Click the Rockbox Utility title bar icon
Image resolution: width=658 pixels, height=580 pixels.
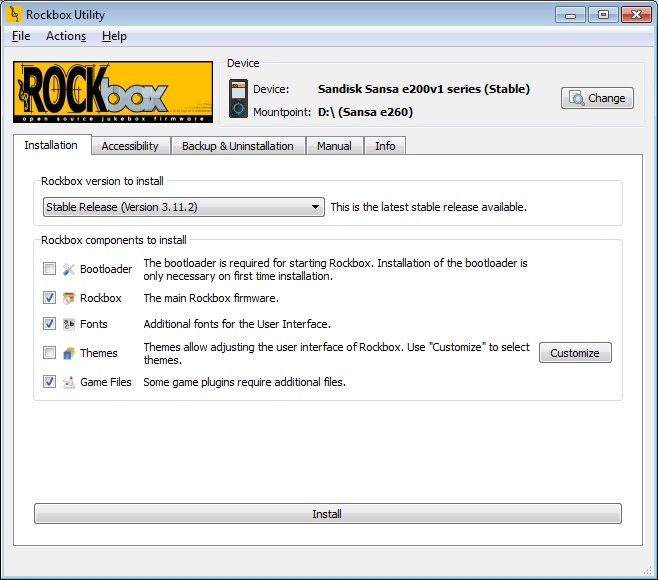(13, 14)
